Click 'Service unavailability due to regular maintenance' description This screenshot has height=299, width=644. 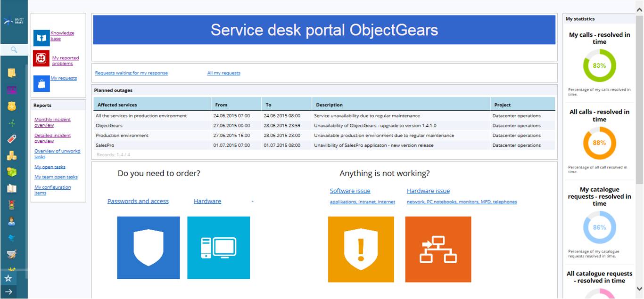(367, 116)
